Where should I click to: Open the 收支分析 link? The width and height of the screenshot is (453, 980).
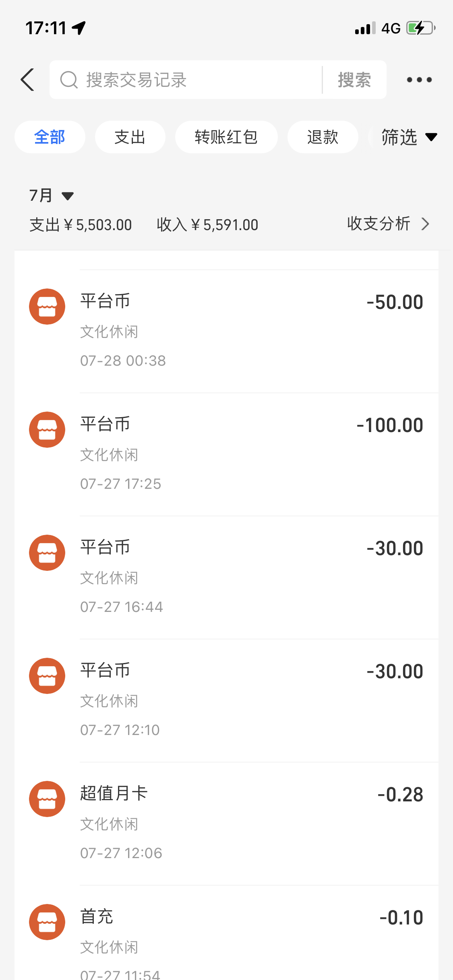tap(379, 224)
